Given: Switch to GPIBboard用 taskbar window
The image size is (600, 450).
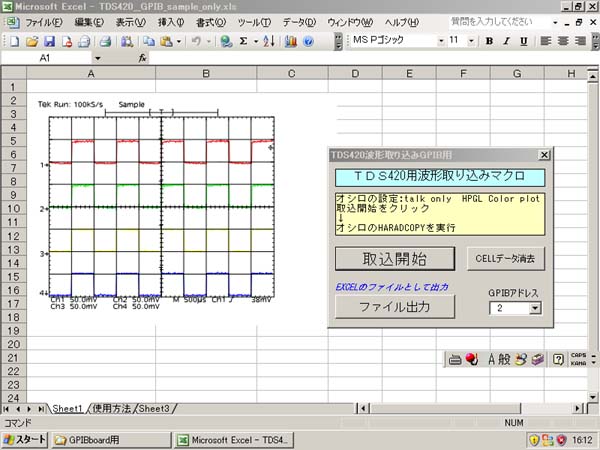Looking at the screenshot, I should (x=111, y=440).
